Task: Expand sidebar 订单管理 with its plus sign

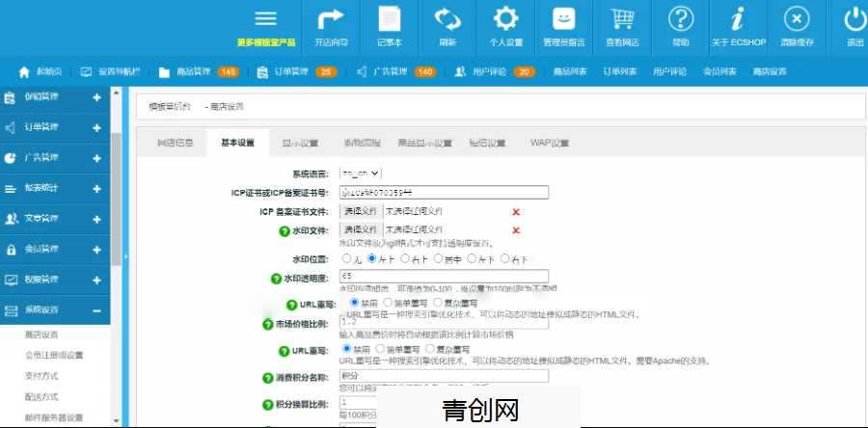Action: (96, 128)
